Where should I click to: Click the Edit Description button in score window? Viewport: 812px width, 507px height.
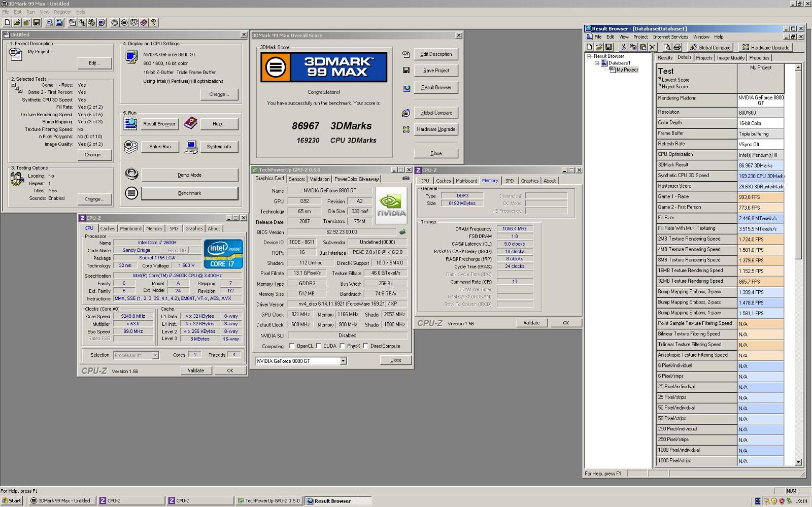[x=436, y=54]
